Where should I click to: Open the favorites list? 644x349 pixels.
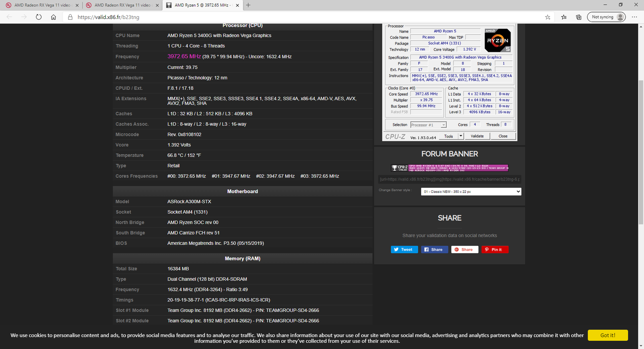(564, 17)
